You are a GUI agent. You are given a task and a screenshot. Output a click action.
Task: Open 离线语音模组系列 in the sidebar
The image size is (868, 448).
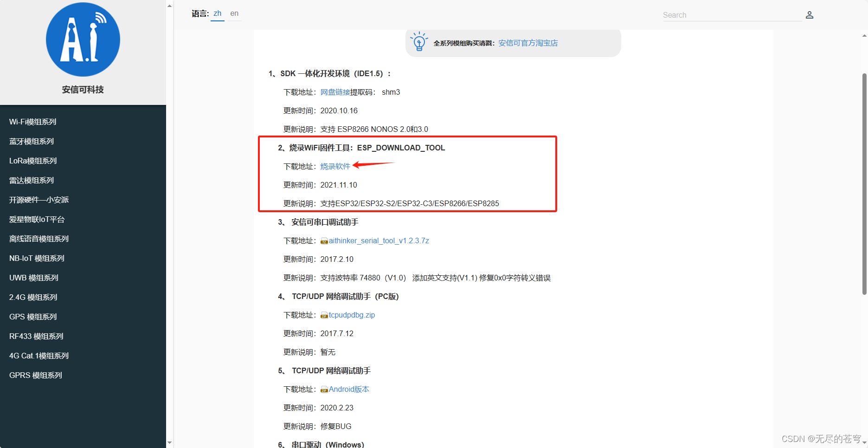[39, 239]
